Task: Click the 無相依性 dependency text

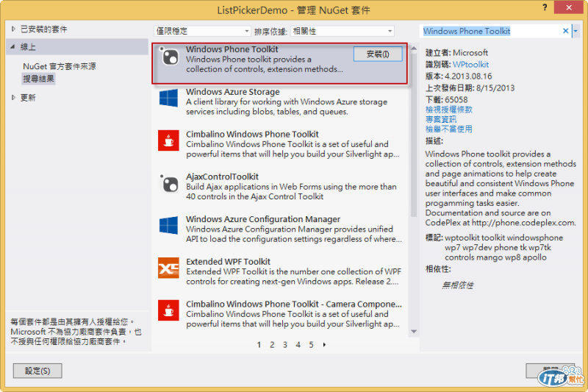Action: pos(457,285)
